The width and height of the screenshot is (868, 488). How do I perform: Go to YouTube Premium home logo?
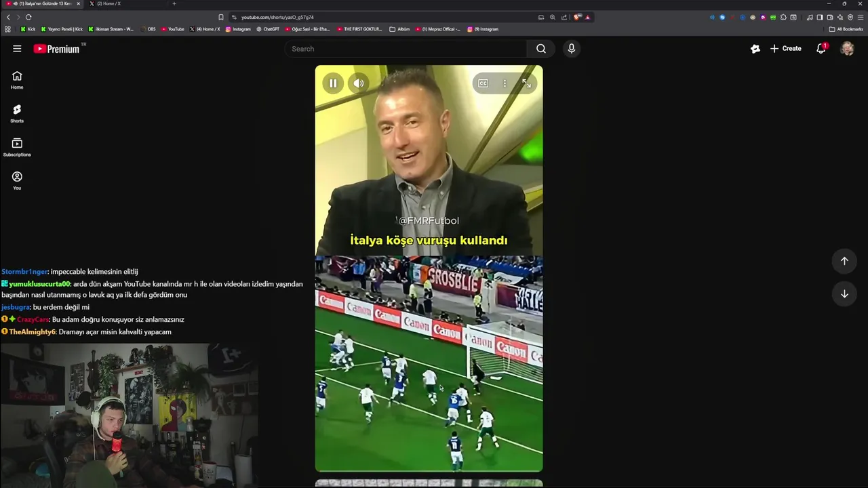pyautogui.click(x=56, y=49)
